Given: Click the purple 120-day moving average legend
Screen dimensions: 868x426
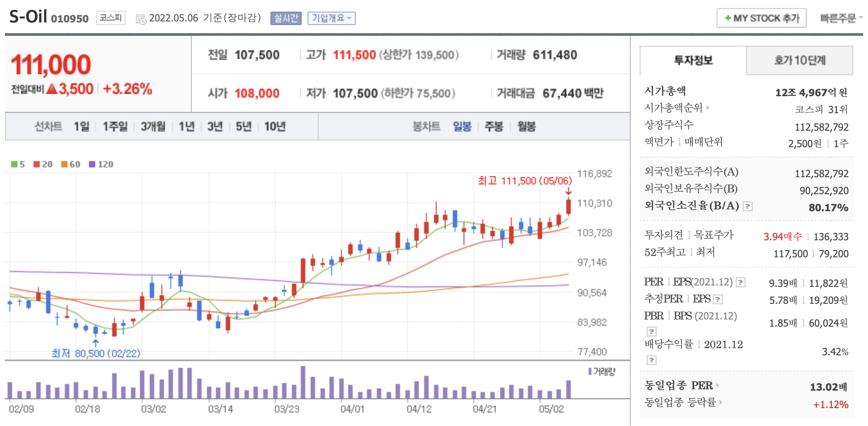Looking at the screenshot, I should (x=101, y=164).
